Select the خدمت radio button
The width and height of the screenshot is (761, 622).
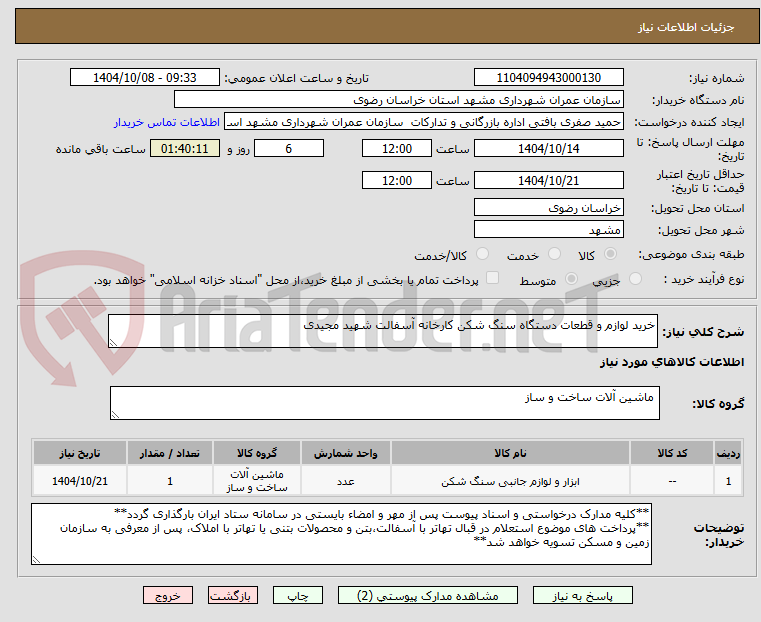[x=554, y=254]
